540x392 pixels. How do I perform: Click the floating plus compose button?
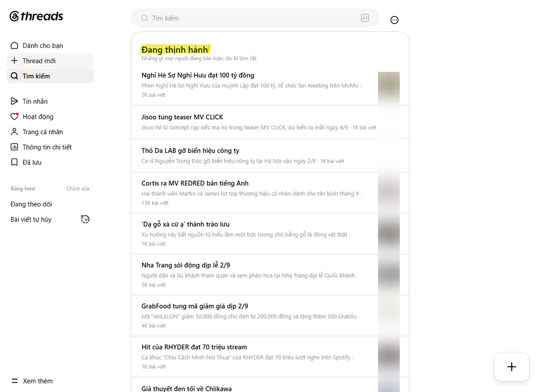tap(511, 366)
